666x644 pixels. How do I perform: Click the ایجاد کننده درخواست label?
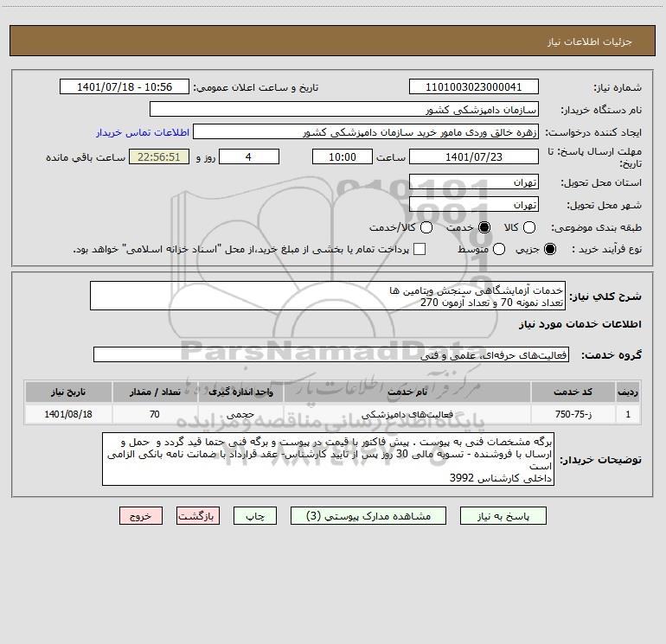(593, 133)
